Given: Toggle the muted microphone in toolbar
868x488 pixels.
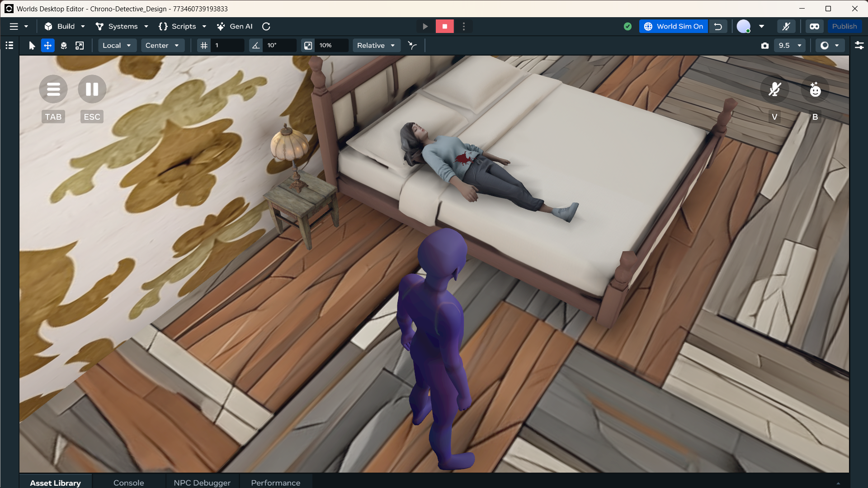Looking at the screenshot, I should [786, 27].
